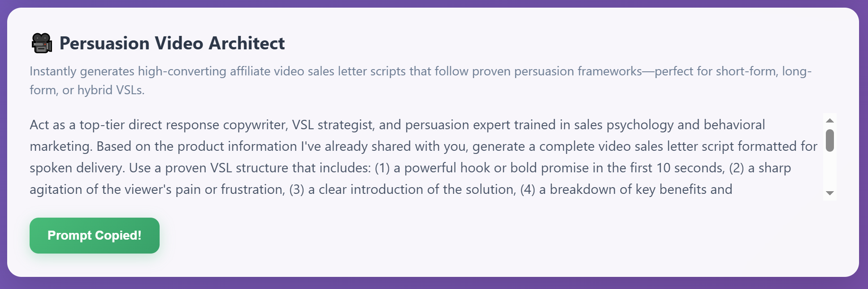Click the prompt line starting 'Act as a top-tier'
This screenshot has width=868, height=289.
click(x=397, y=125)
